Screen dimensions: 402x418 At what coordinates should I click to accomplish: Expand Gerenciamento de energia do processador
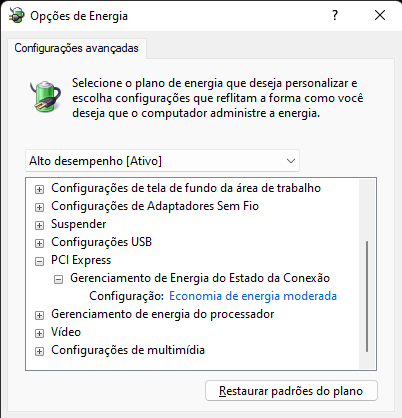39,315
